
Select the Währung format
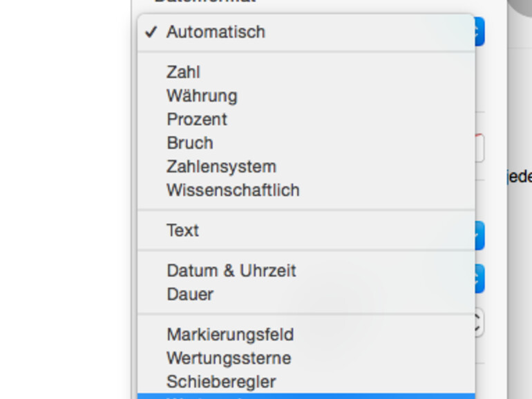pyautogui.click(x=202, y=95)
